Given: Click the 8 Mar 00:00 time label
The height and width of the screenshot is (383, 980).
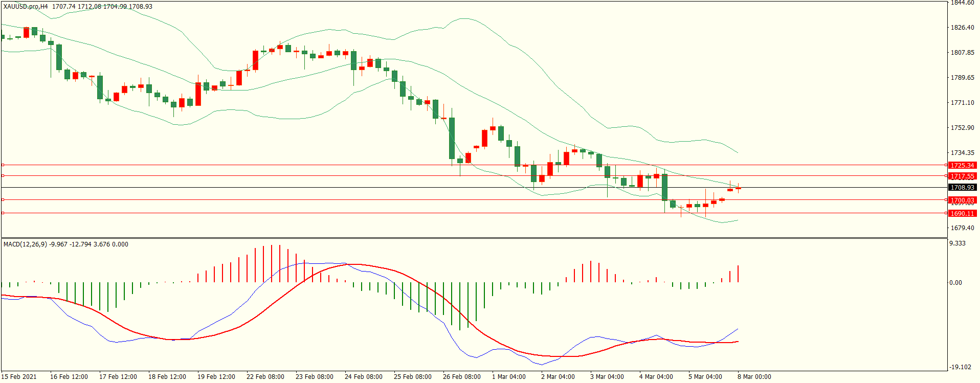Looking at the screenshot, I should pyautogui.click(x=754, y=377).
